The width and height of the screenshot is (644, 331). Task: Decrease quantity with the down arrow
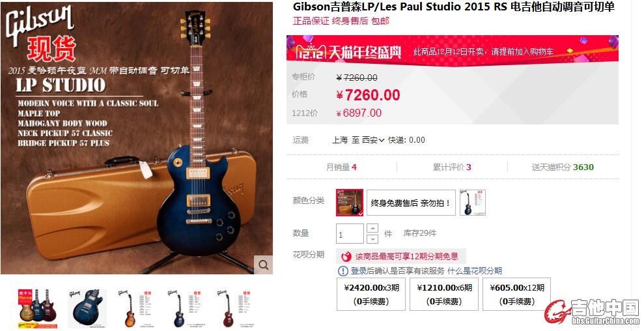click(x=372, y=238)
